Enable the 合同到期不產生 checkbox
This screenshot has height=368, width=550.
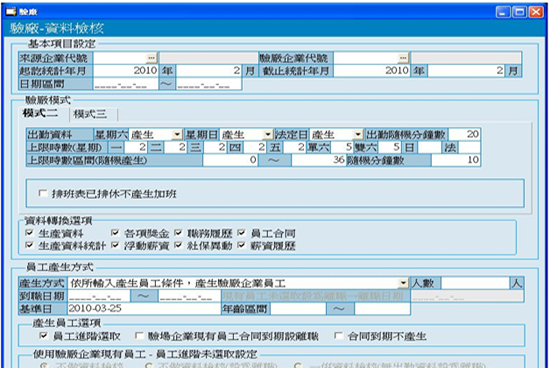pyautogui.click(x=338, y=336)
